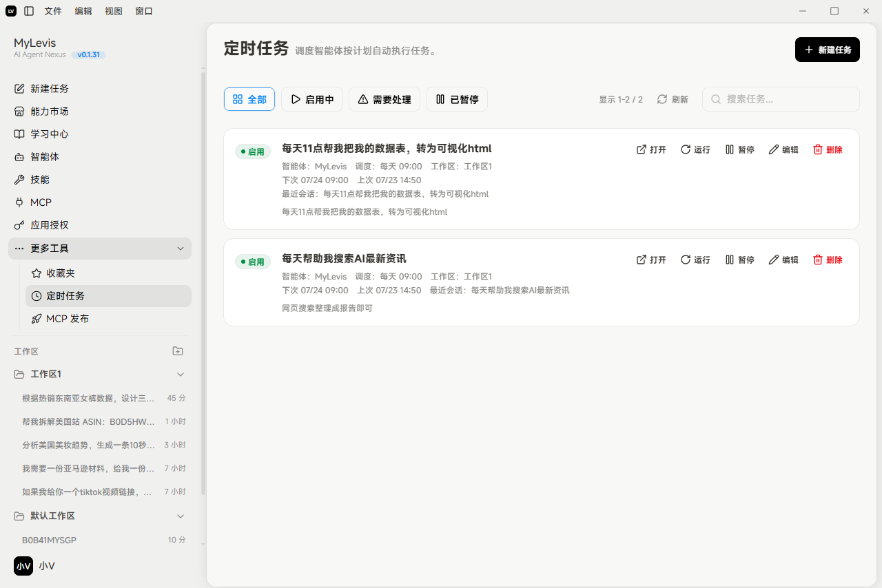Click the 工作区 section label

pos(26,351)
